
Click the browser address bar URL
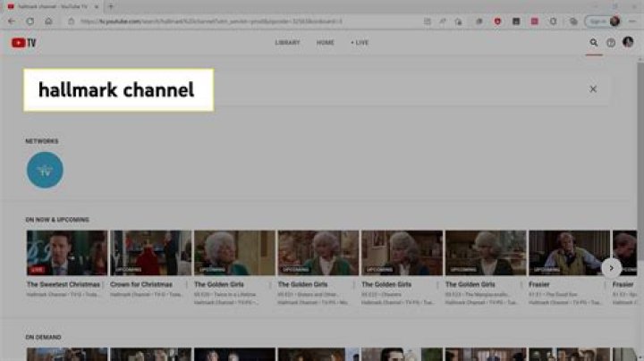click(211, 21)
